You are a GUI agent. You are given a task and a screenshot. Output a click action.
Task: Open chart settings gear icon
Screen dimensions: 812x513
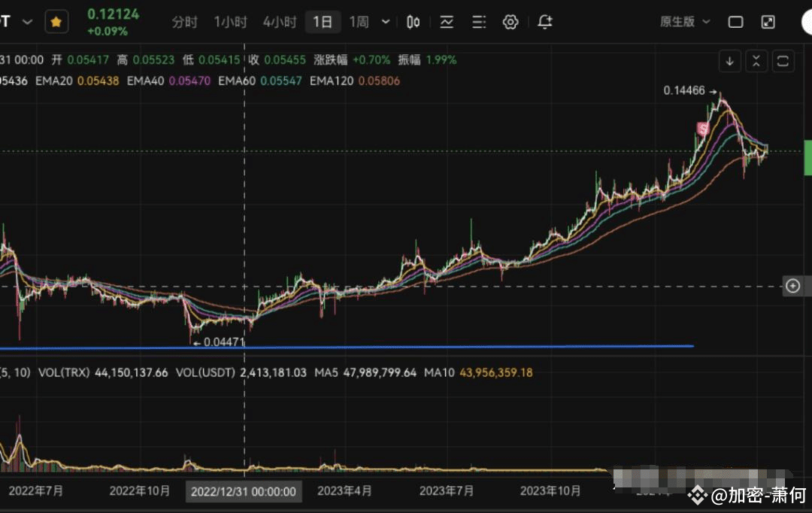coord(511,22)
